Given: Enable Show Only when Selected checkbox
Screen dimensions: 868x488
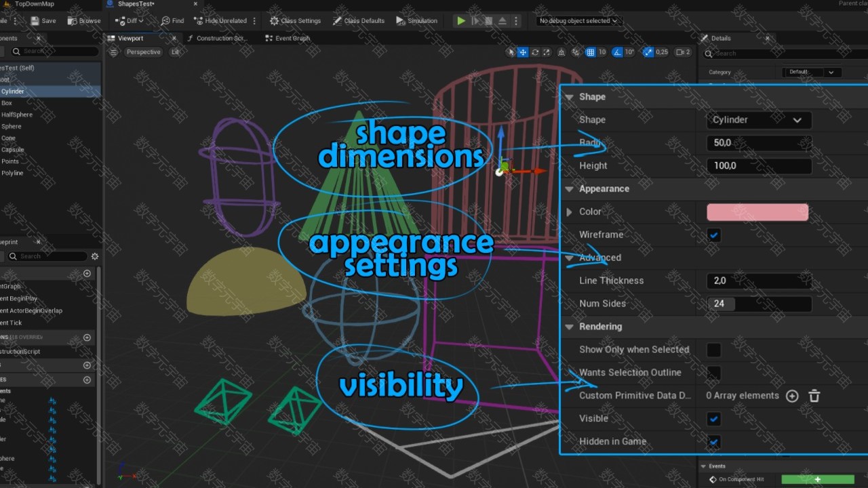Looking at the screenshot, I should [x=714, y=350].
